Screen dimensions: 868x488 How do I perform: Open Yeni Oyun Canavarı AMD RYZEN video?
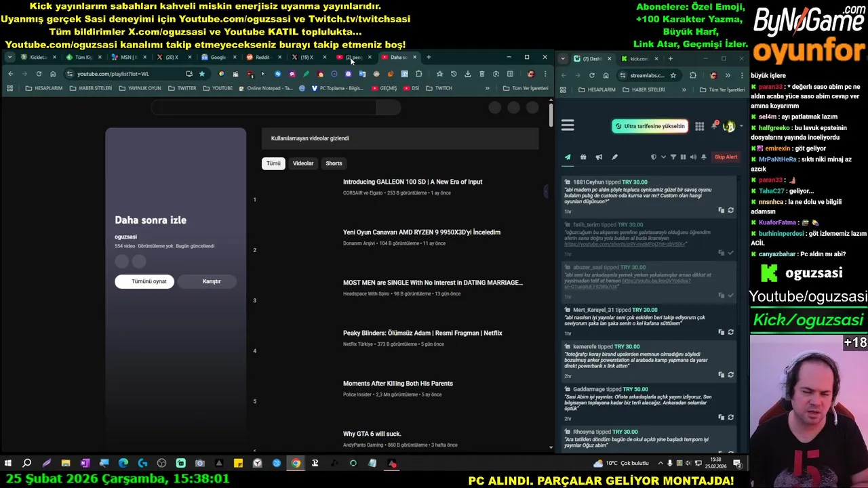pyautogui.click(x=422, y=232)
